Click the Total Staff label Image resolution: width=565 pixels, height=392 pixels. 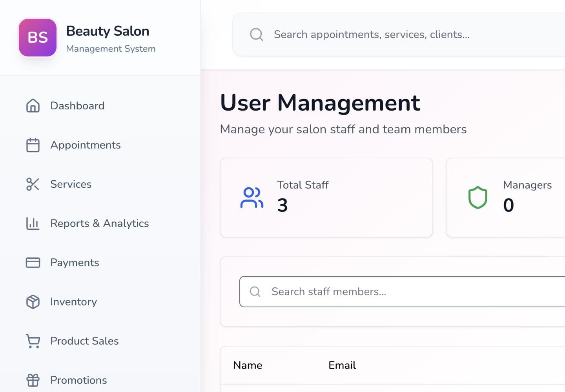303,185
